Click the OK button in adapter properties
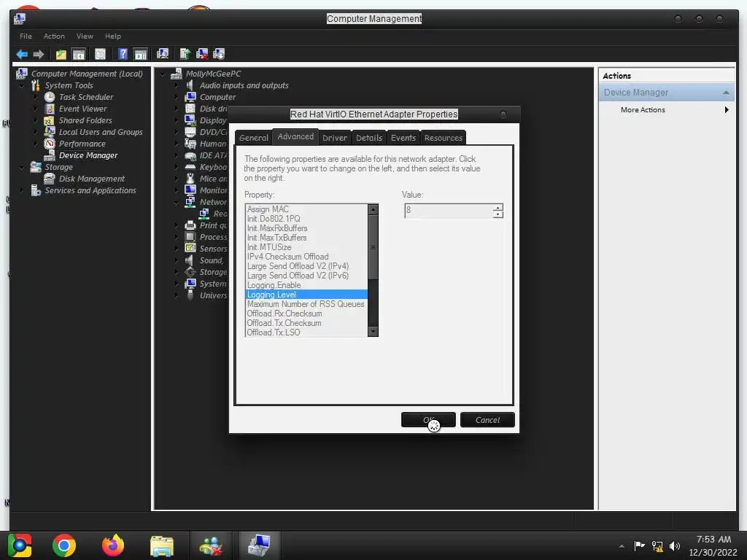Screen dimensions: 747x560 428,420
